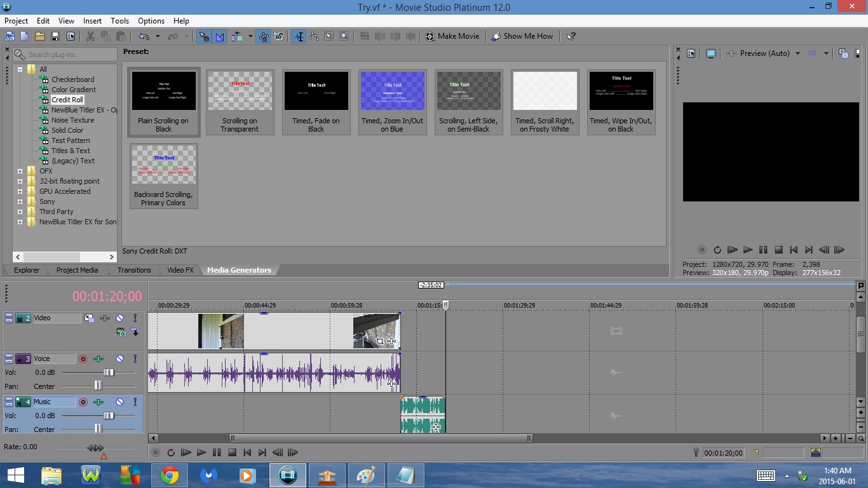Expand the Sony folder
This screenshot has height=488, width=868.
[20, 201]
